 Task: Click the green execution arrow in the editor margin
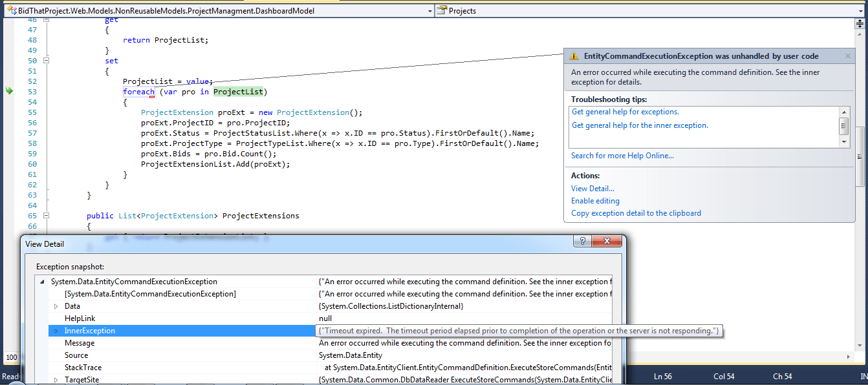coord(9,91)
